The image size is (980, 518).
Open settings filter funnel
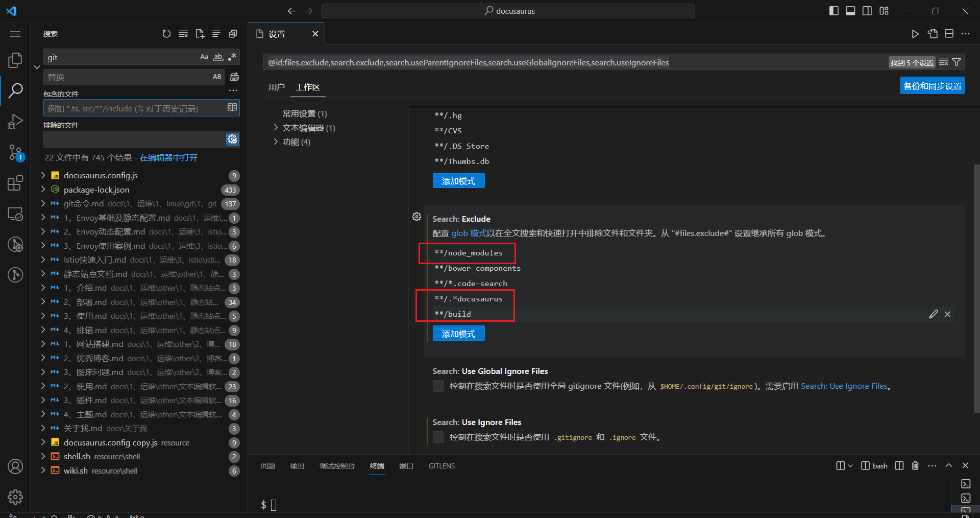coord(957,62)
